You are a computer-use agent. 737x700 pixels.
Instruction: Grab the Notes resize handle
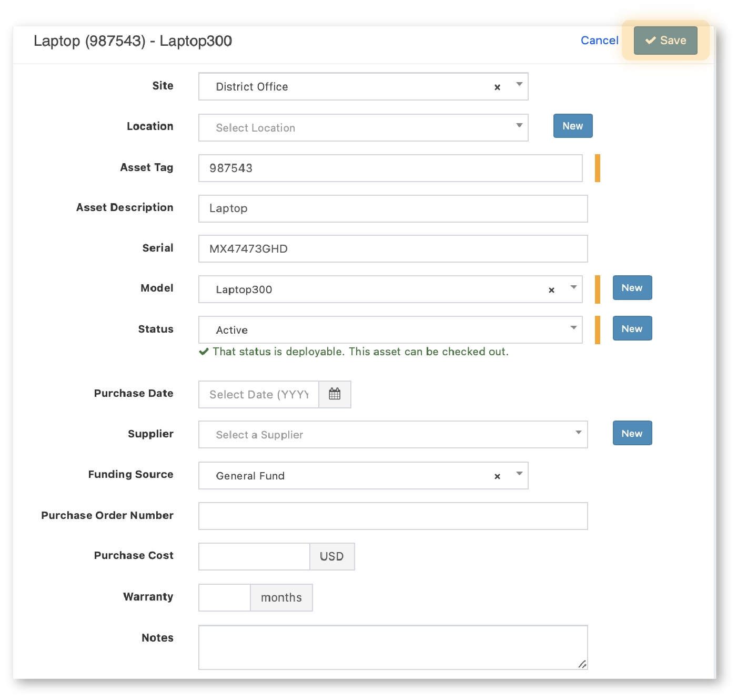tap(582, 664)
